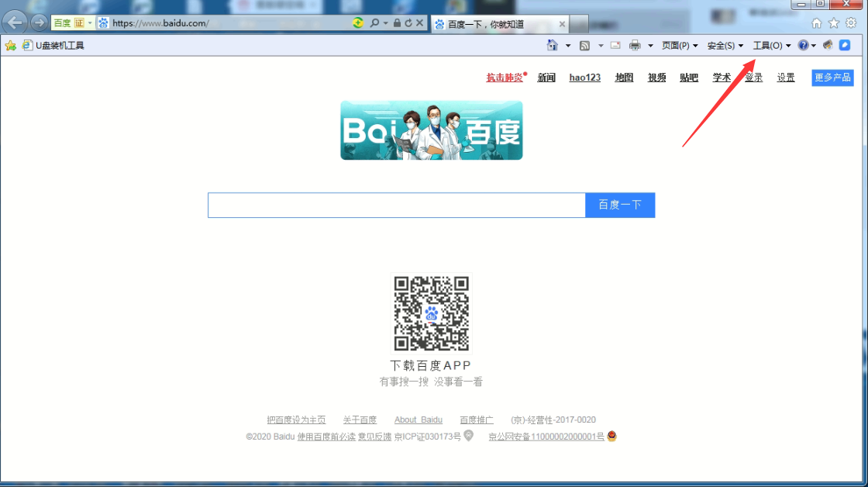This screenshot has height=487, width=868.
Task: Click the 京ICP证030173号 text
Action: pos(427,437)
